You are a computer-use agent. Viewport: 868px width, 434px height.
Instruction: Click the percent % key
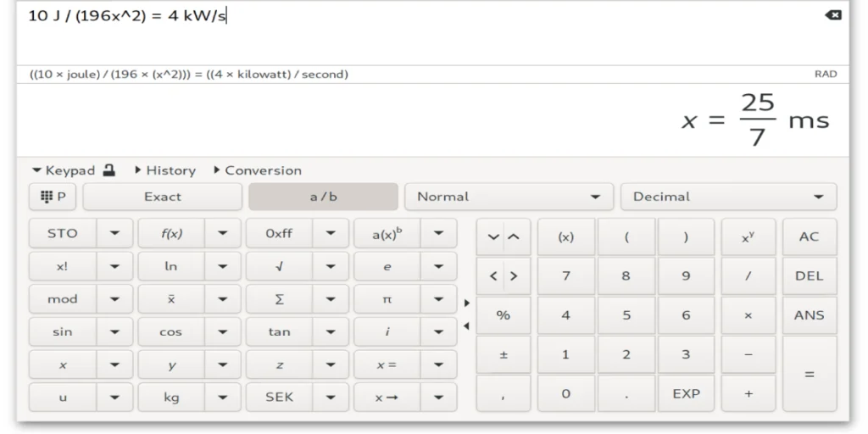pyautogui.click(x=504, y=315)
